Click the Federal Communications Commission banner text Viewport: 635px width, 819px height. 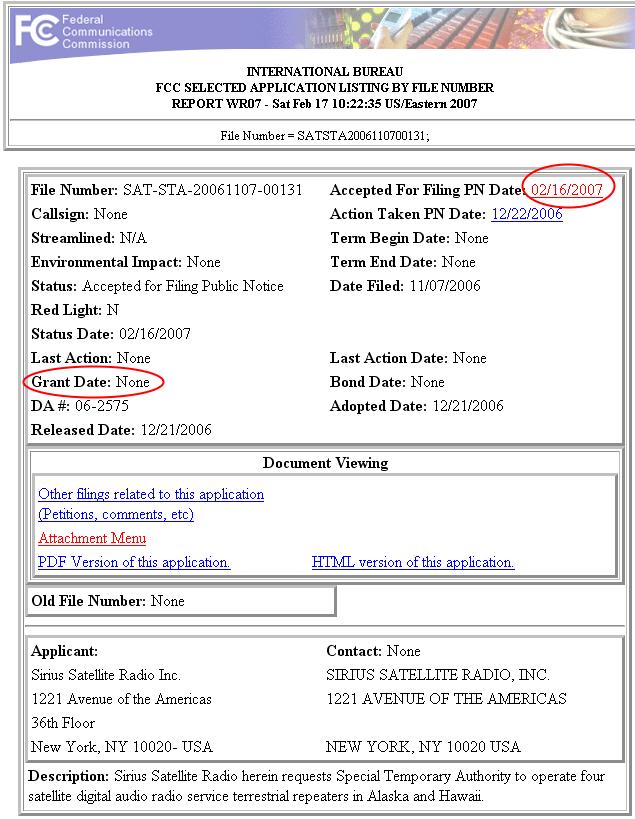point(107,32)
